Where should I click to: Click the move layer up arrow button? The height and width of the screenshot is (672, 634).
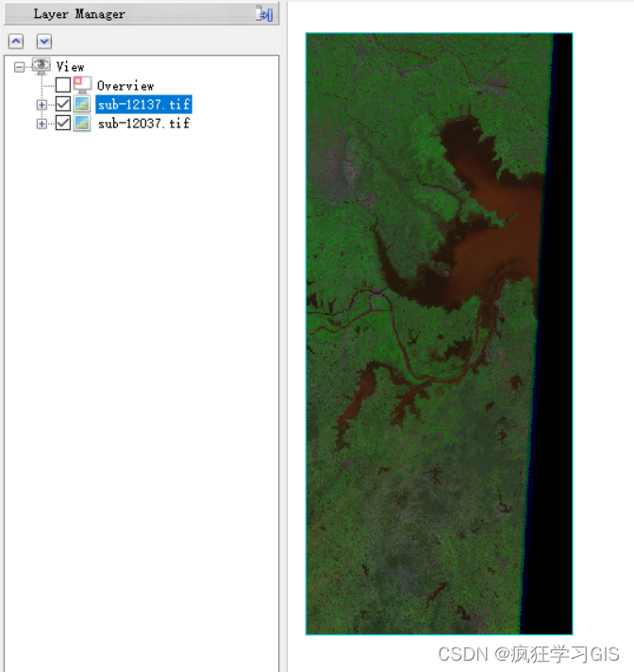[x=16, y=42]
